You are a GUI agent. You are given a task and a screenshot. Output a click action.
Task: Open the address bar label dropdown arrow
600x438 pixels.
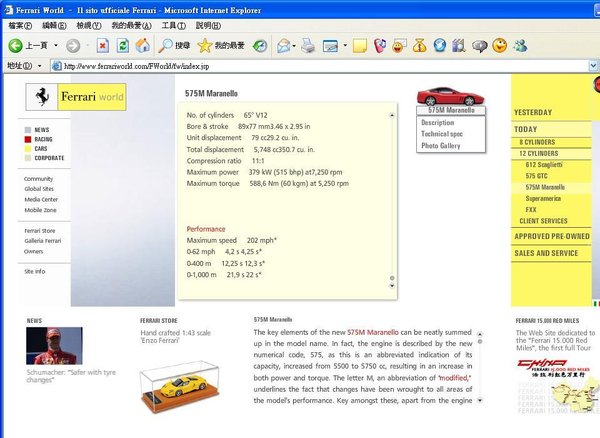tap(38, 67)
